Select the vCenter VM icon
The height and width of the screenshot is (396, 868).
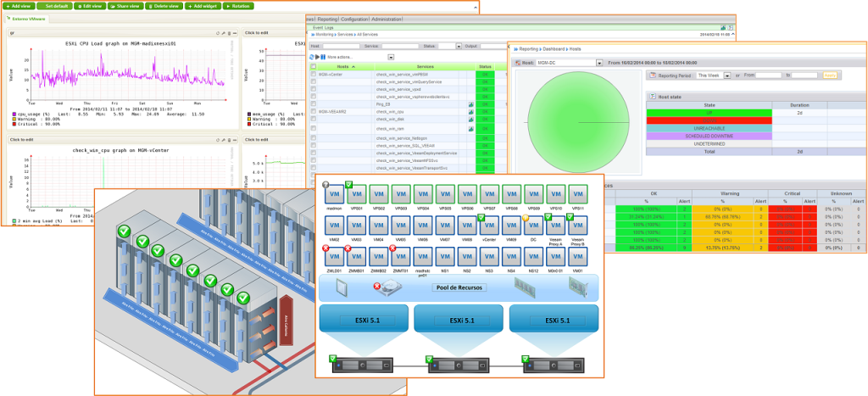(x=489, y=226)
